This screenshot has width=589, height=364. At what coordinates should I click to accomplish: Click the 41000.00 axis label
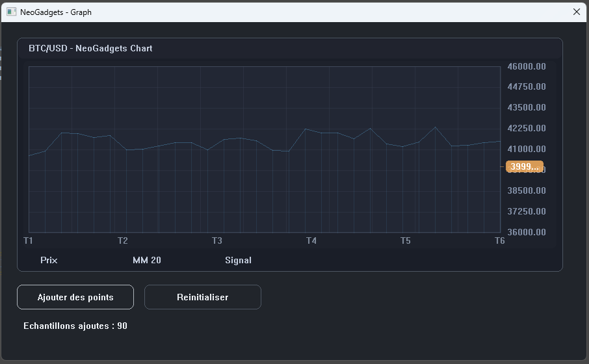pyautogui.click(x=527, y=149)
